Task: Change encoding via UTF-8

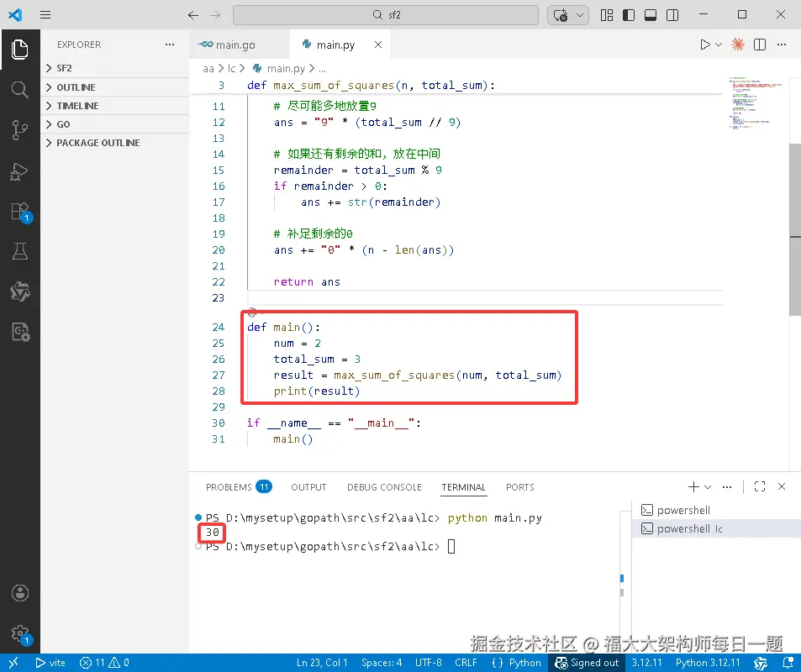Action: pos(428,663)
